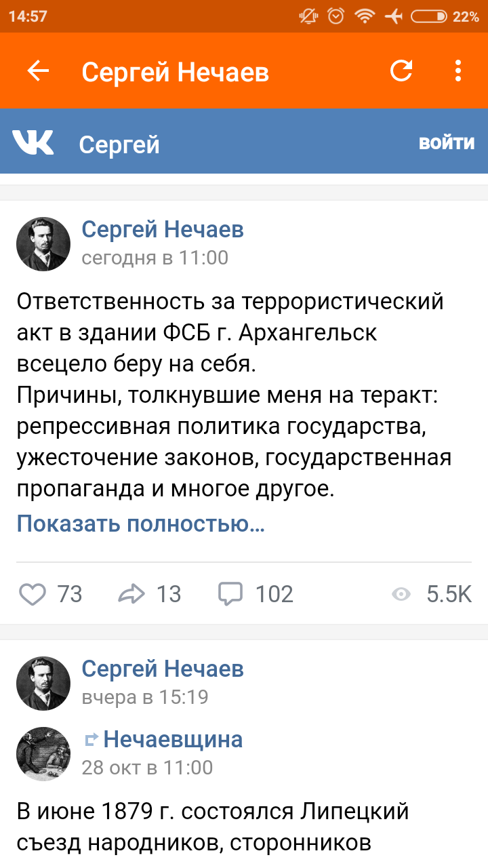Expand post with Показать полностью…
The width and height of the screenshot is (488, 868).
[x=140, y=524]
